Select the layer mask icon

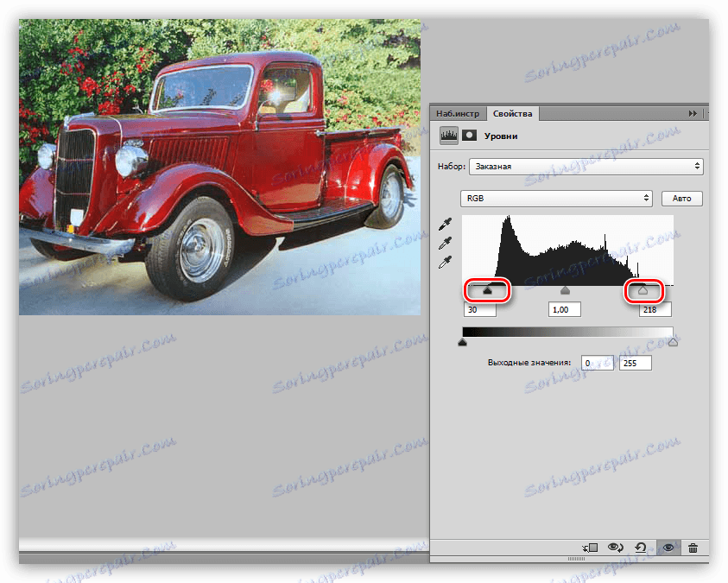[470, 135]
